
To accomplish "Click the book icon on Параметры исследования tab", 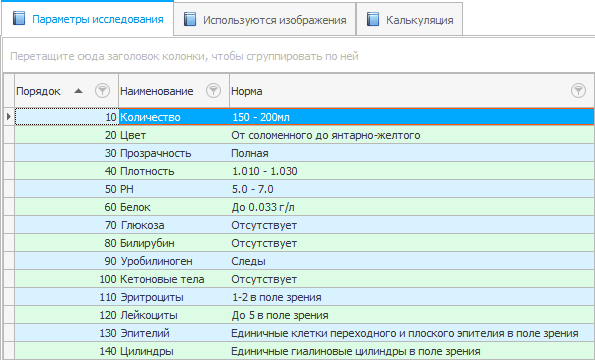I will click(x=19, y=19).
